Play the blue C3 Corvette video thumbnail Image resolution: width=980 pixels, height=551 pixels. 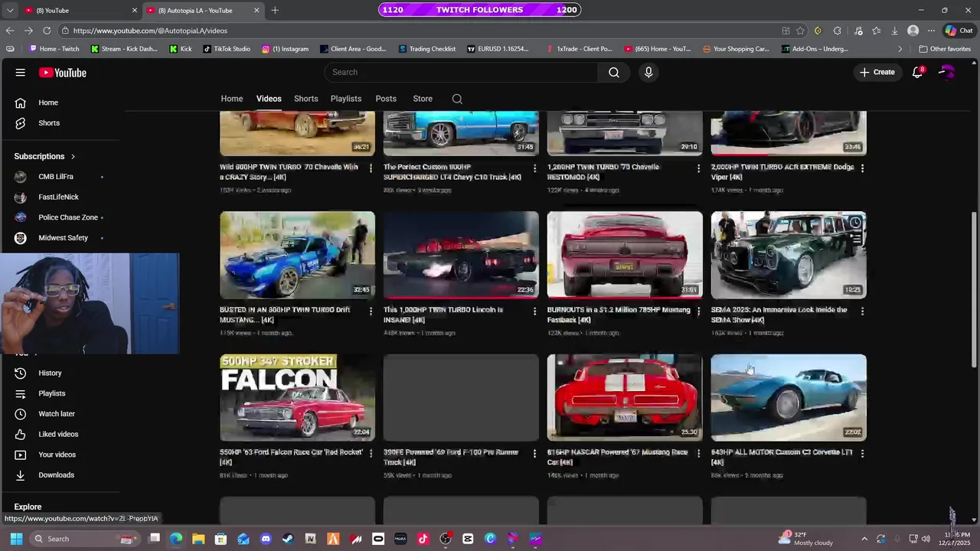point(789,397)
